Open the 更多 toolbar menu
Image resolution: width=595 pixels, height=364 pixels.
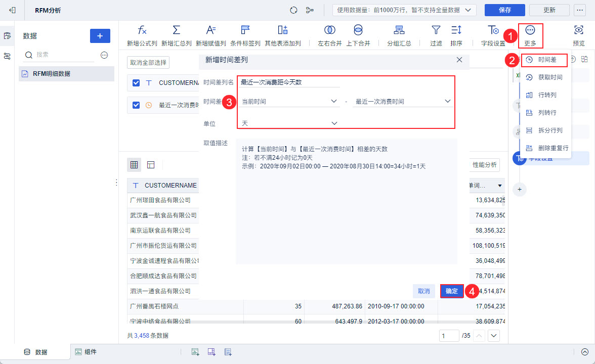pos(530,35)
